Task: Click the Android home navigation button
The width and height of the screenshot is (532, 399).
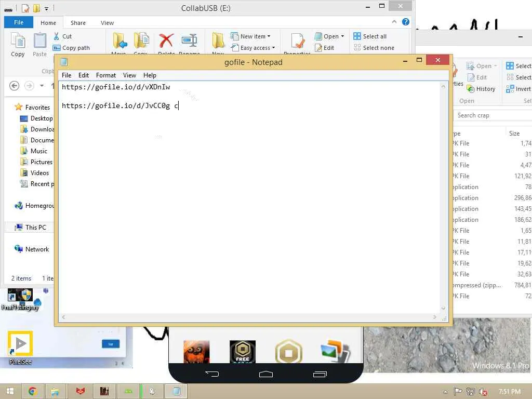Action: tap(265, 374)
